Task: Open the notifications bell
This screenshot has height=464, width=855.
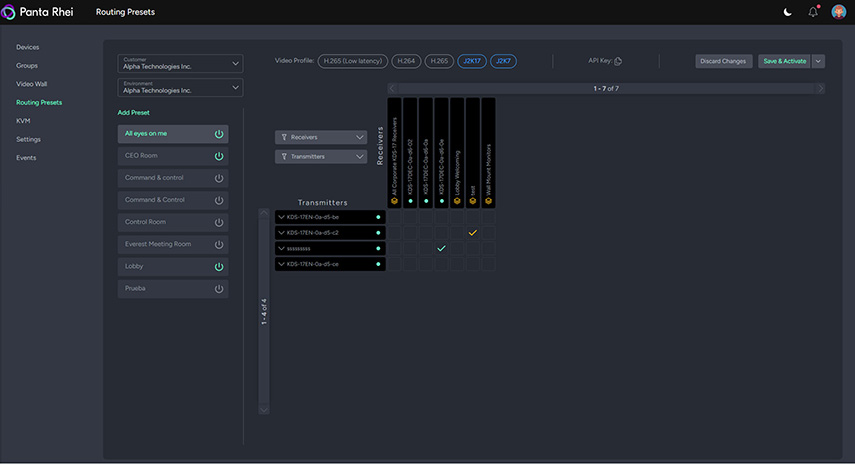Action: 812,12
